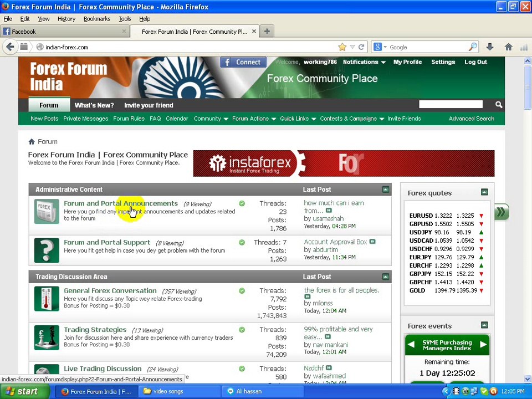
Task: Open the Advanced Search link
Action: (471, 119)
